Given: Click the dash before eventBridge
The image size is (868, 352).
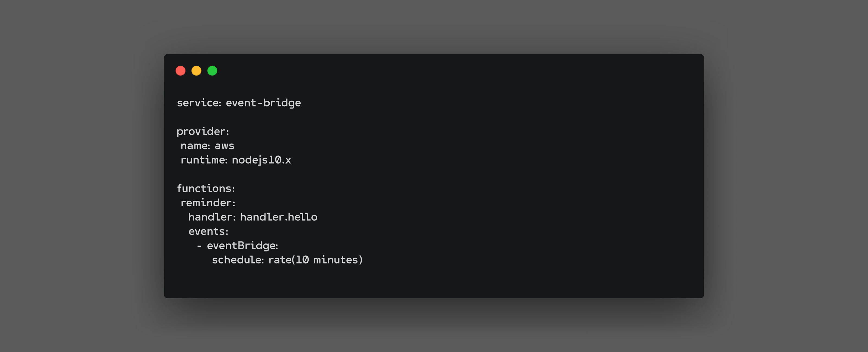Looking at the screenshot, I should click(199, 246).
